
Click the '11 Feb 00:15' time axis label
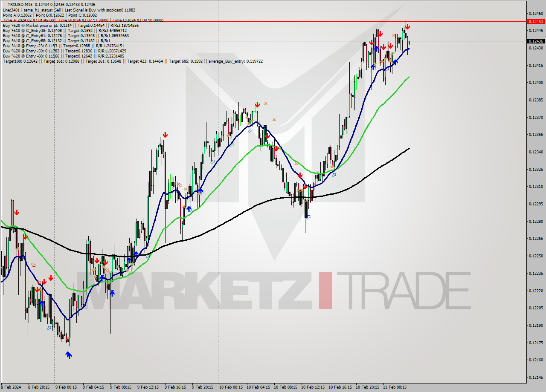[395, 387]
